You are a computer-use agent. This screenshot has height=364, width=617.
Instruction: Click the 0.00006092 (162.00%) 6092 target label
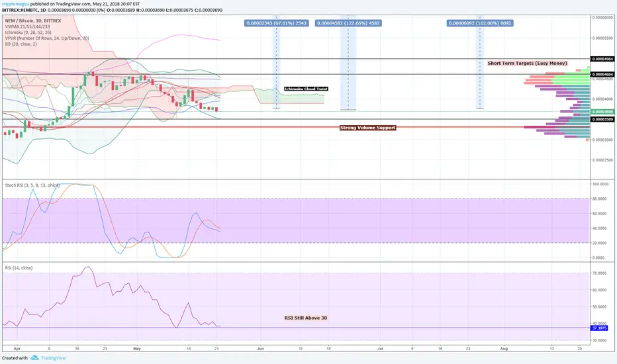click(x=480, y=23)
